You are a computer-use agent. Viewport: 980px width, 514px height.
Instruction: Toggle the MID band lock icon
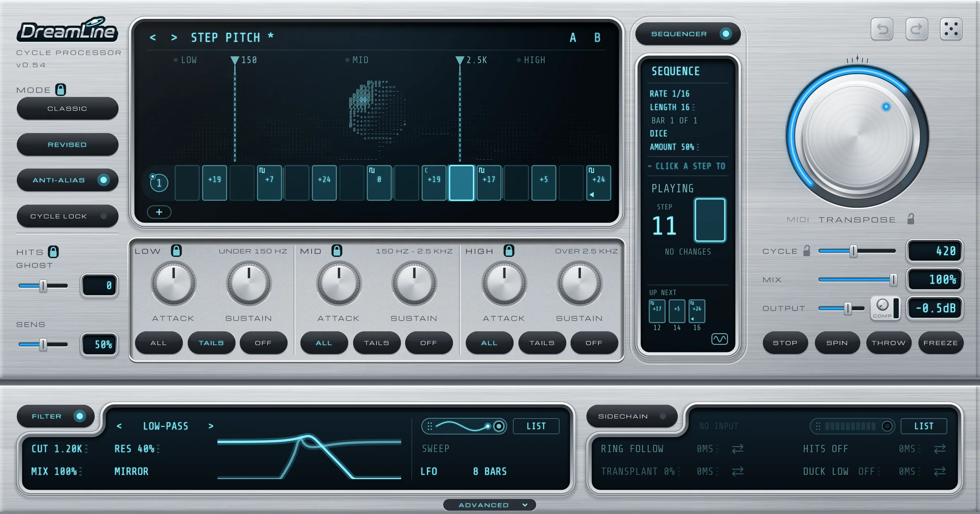[336, 250]
